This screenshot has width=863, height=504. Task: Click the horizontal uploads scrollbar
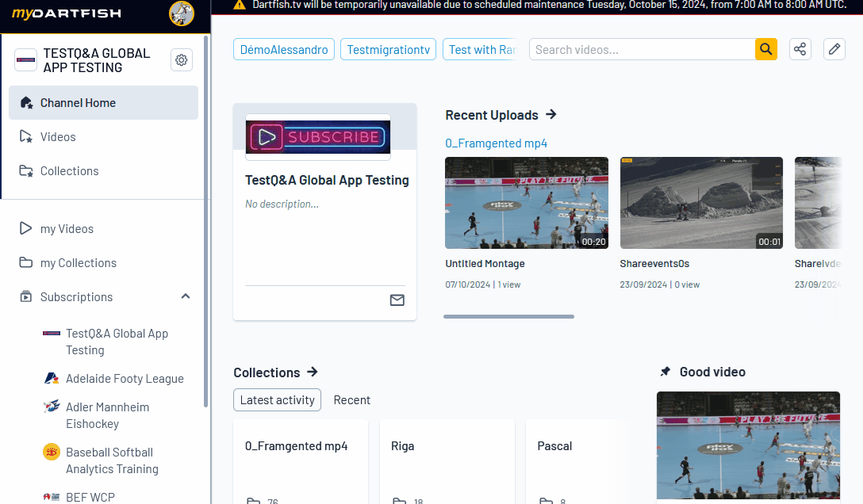point(509,316)
